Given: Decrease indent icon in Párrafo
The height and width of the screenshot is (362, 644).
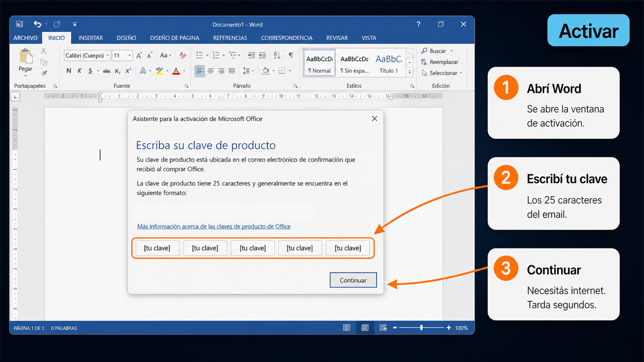Looking at the screenshot, I should tap(251, 55).
